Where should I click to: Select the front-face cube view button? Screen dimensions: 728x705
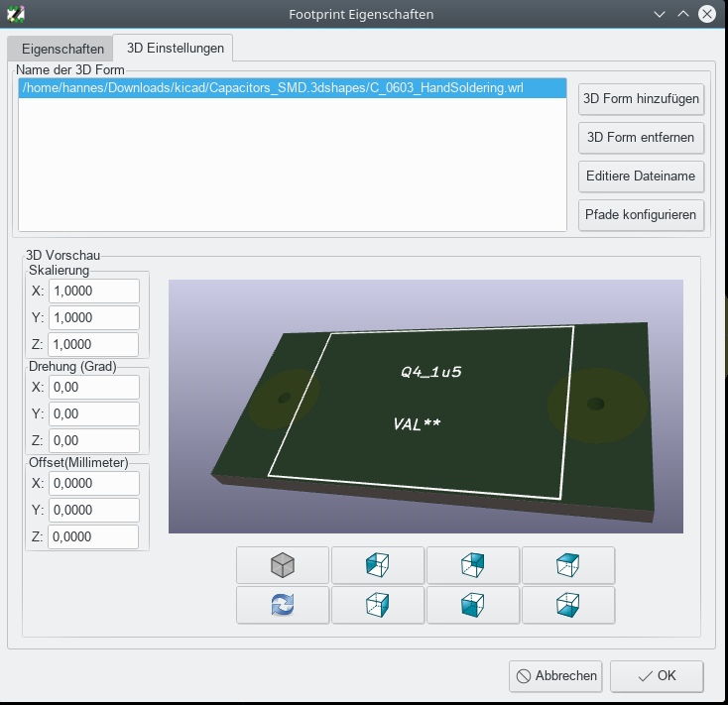[473, 605]
